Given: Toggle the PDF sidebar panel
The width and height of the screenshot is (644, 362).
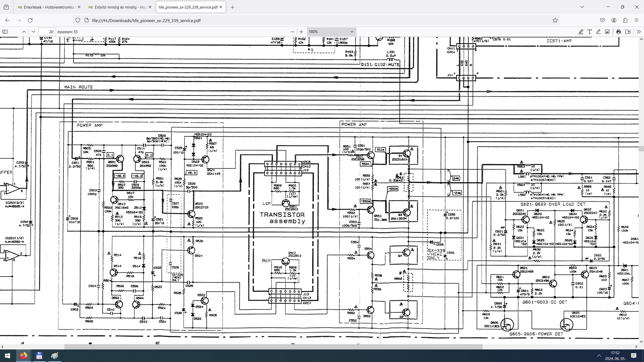Looking at the screenshot, I should (5, 32).
